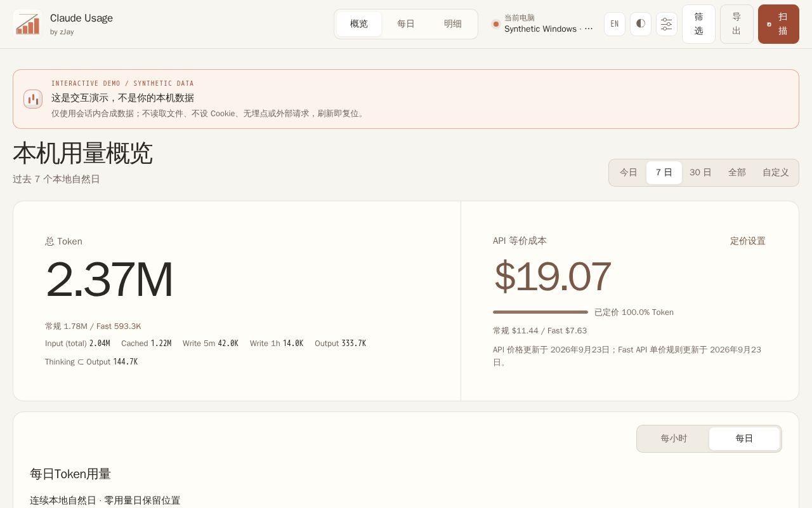Select the 30 日 time range
Viewport: 812px width, 508px height.
point(700,173)
